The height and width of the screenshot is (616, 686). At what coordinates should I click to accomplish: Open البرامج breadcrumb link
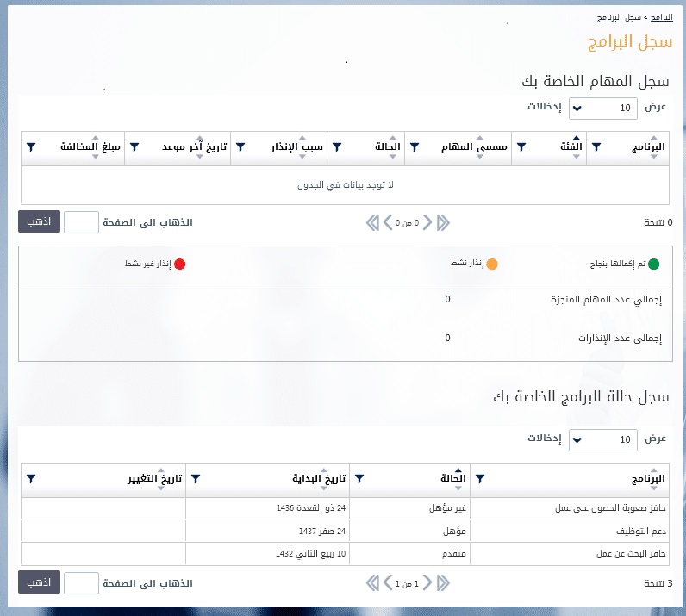662,17
